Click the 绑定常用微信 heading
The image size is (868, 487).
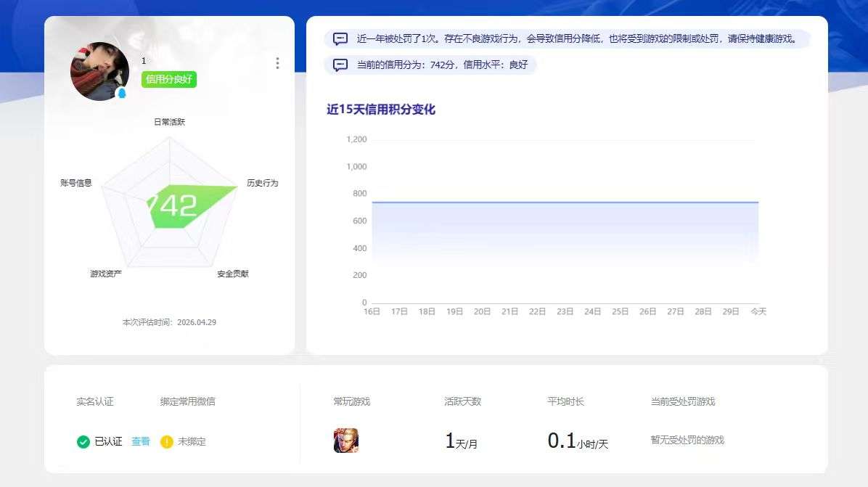pos(188,402)
